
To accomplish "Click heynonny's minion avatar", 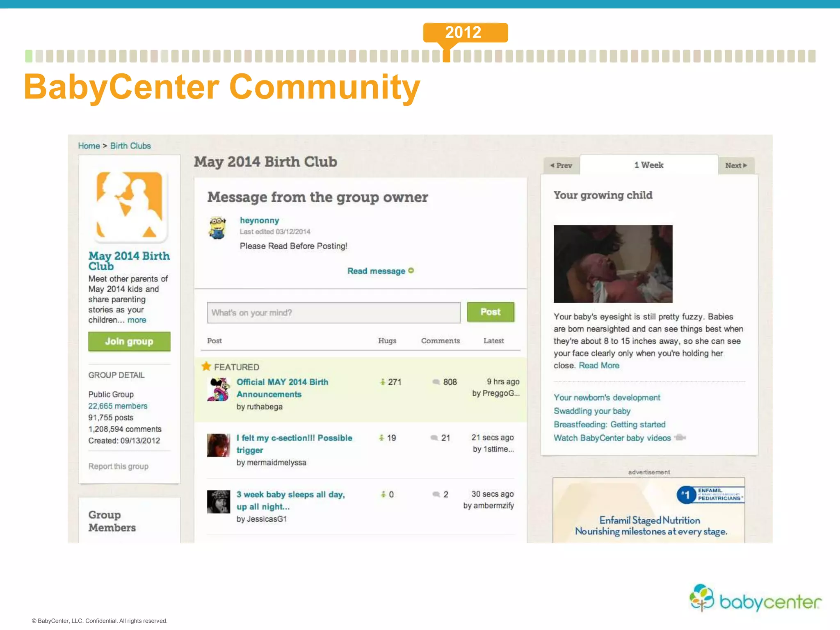I will pyautogui.click(x=217, y=228).
